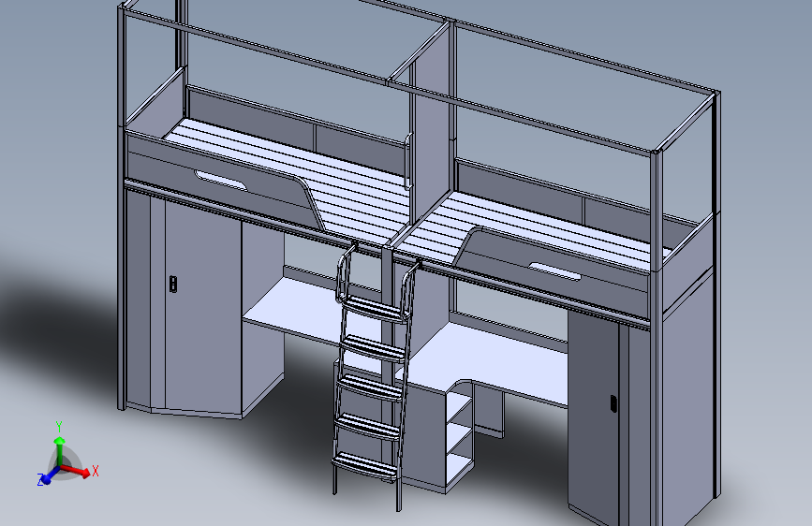This screenshot has width=812, height=526.
Task: Select the bottom step of the ladder
Action: [x=366, y=466]
